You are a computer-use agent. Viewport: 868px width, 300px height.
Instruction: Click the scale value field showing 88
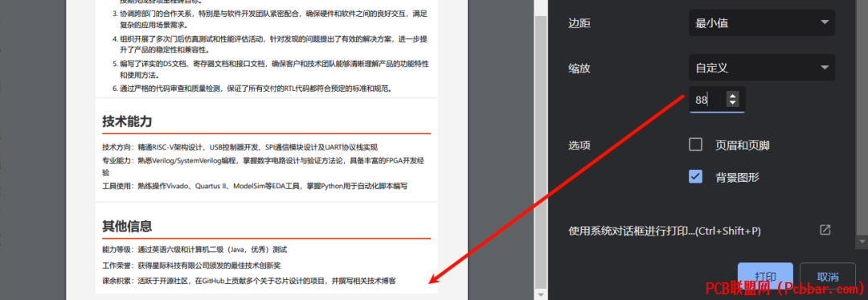coord(717,100)
